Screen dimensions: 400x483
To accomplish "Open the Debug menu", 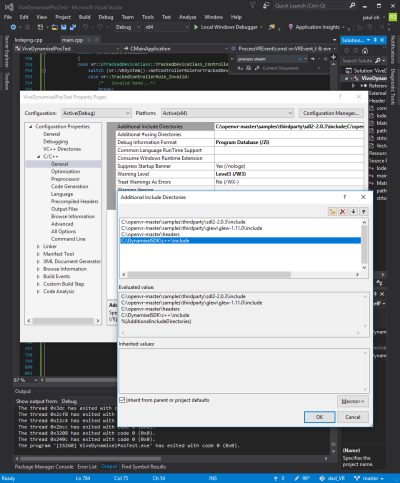I will 106,17.
